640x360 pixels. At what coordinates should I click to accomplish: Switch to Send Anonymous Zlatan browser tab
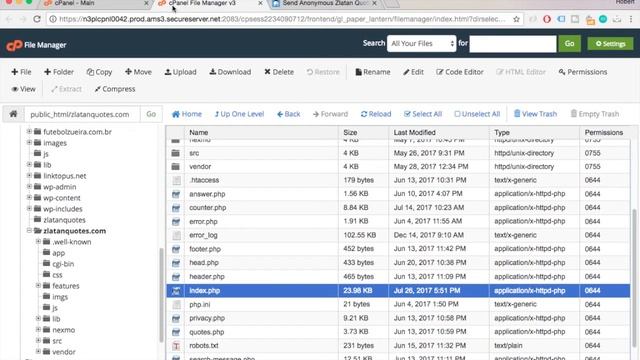click(x=325, y=3)
